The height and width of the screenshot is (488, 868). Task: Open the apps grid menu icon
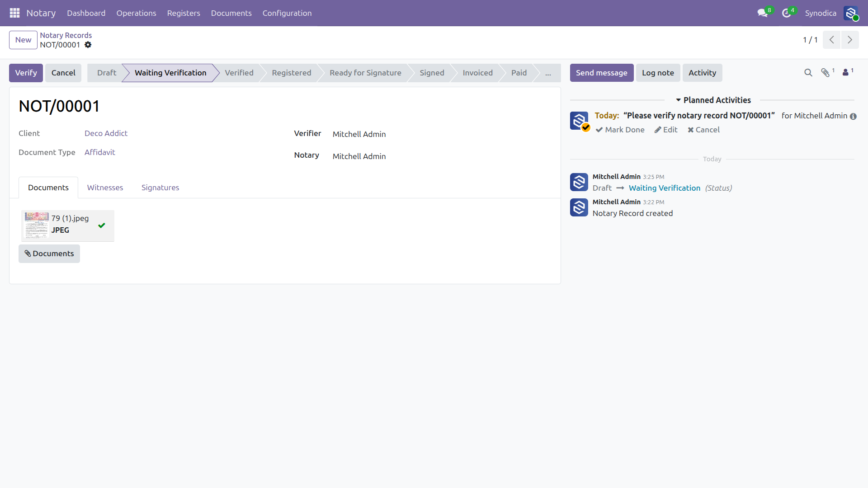(14, 13)
